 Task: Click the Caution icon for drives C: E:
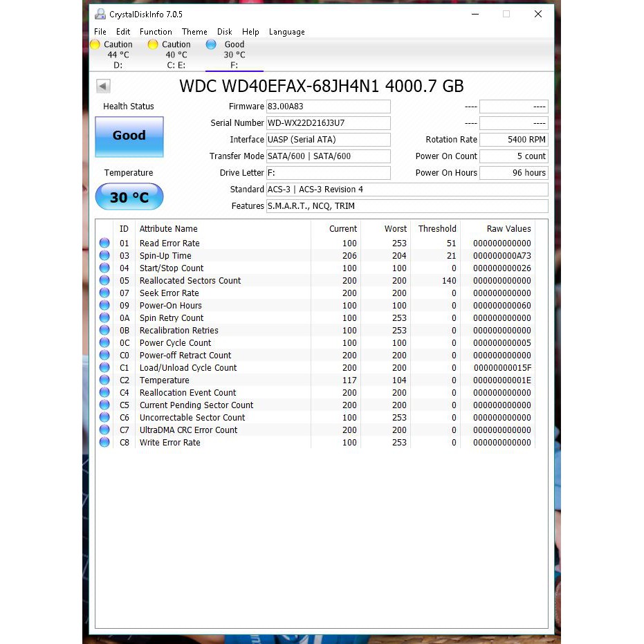152,44
